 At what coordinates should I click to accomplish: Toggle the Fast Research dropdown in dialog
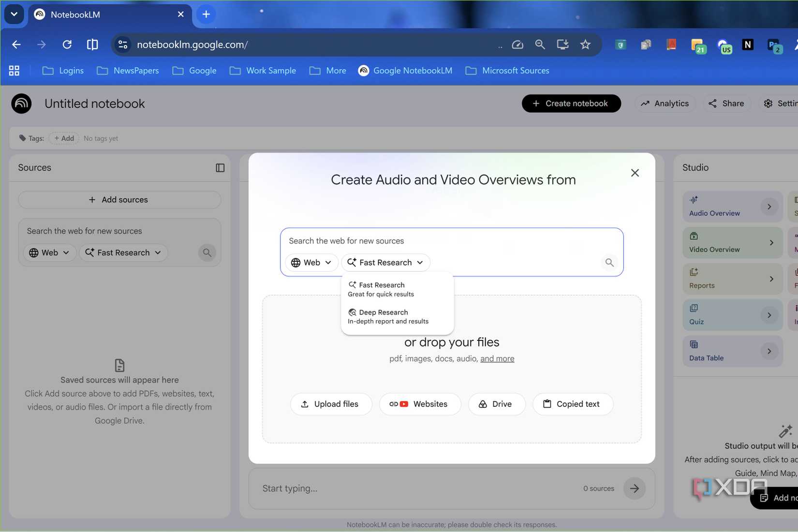[385, 262]
